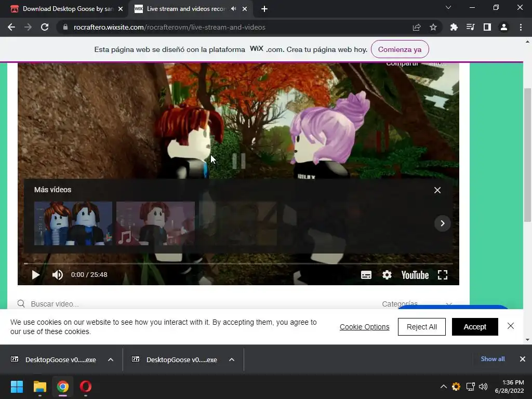
Task: Click the page vertical scrollbar
Action: [x=527, y=155]
